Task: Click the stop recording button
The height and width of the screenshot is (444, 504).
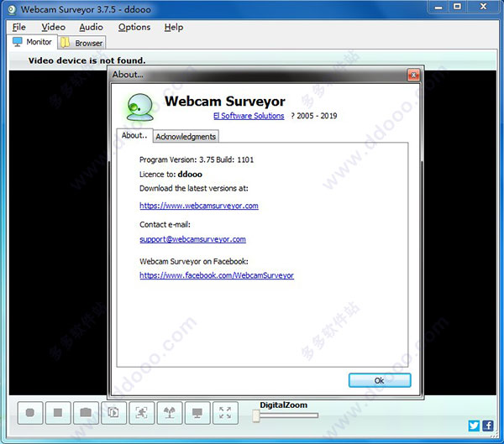Action: click(58, 413)
